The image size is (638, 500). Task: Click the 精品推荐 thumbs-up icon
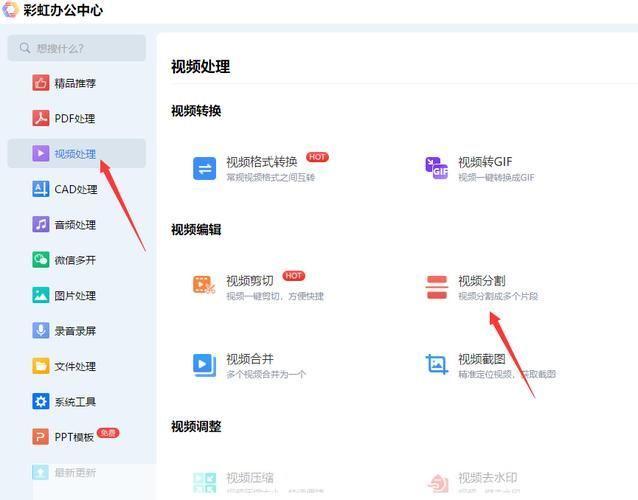[40, 83]
